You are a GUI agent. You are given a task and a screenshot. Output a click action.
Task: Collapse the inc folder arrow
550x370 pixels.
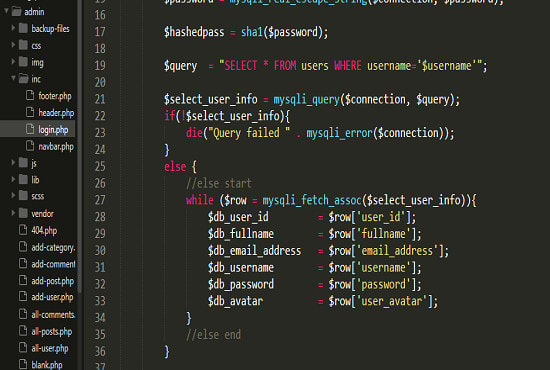pyautogui.click(x=13, y=78)
